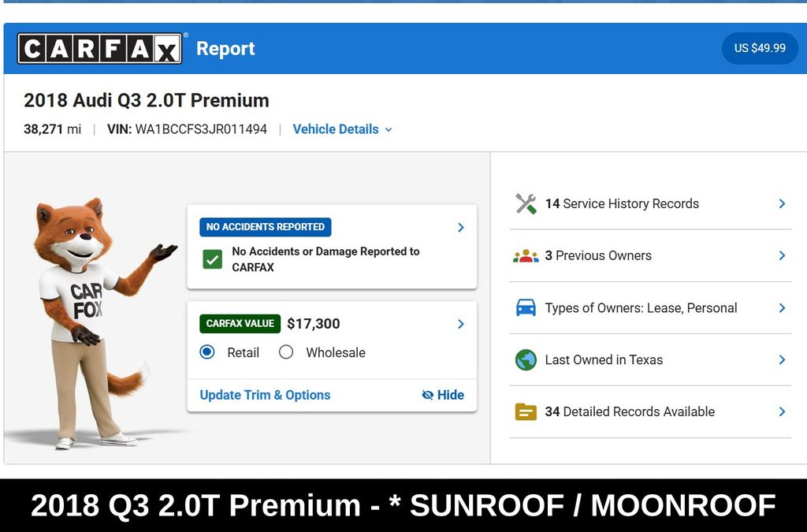Click the 2018 Audi Q3 2.0T Premium heading
This screenshot has width=807, height=532.
pyautogui.click(x=146, y=100)
